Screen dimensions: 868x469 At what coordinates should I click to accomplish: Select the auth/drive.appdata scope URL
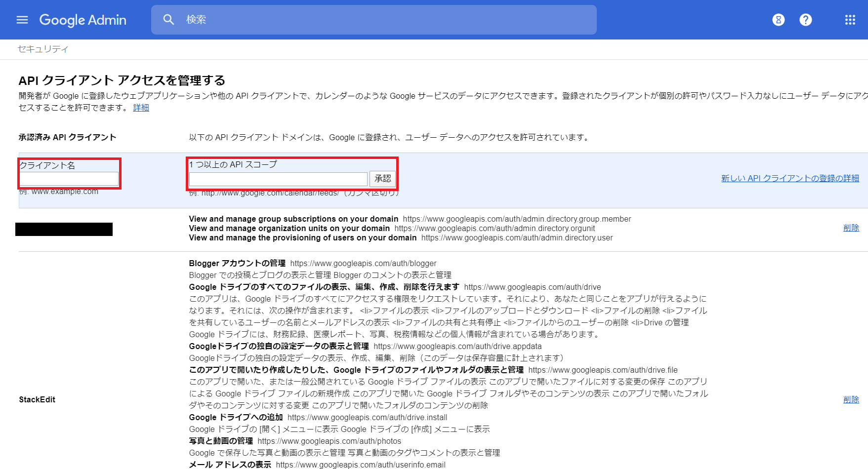457,346
